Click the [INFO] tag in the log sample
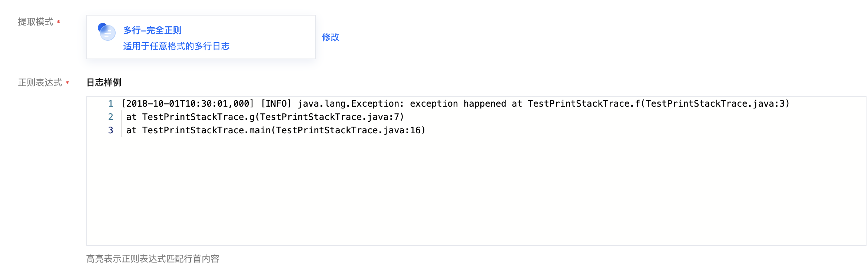 point(276,104)
